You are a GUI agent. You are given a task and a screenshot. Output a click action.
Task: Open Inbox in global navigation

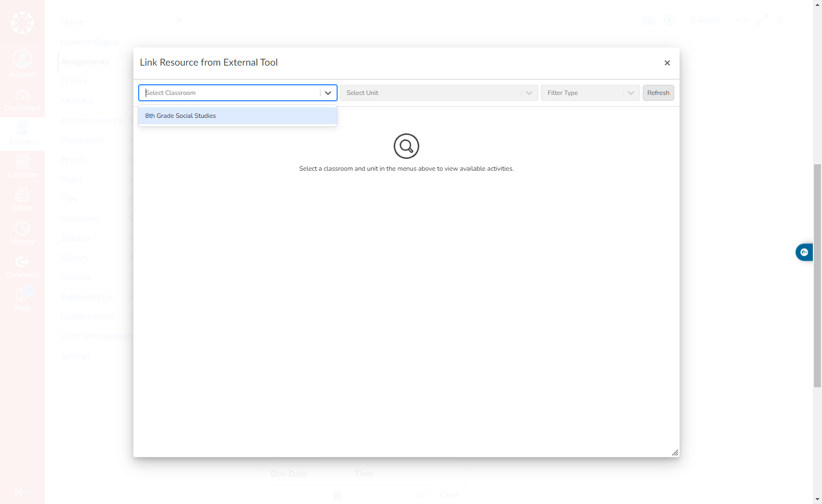(22, 200)
